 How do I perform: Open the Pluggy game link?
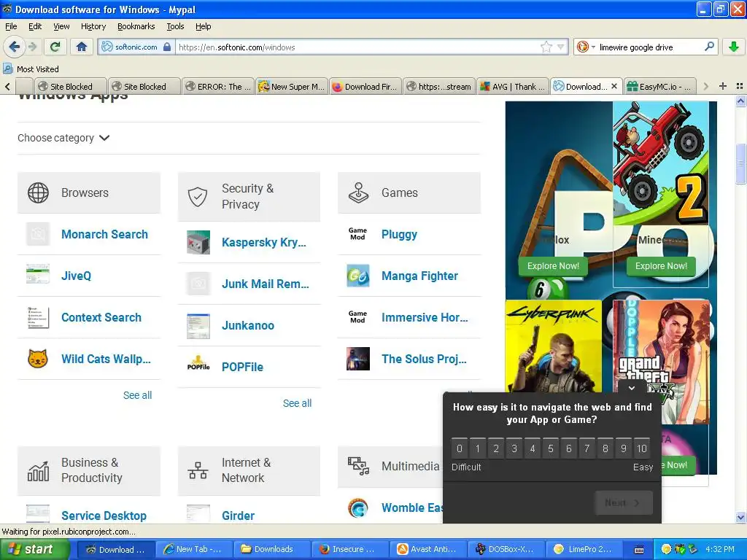coord(399,234)
